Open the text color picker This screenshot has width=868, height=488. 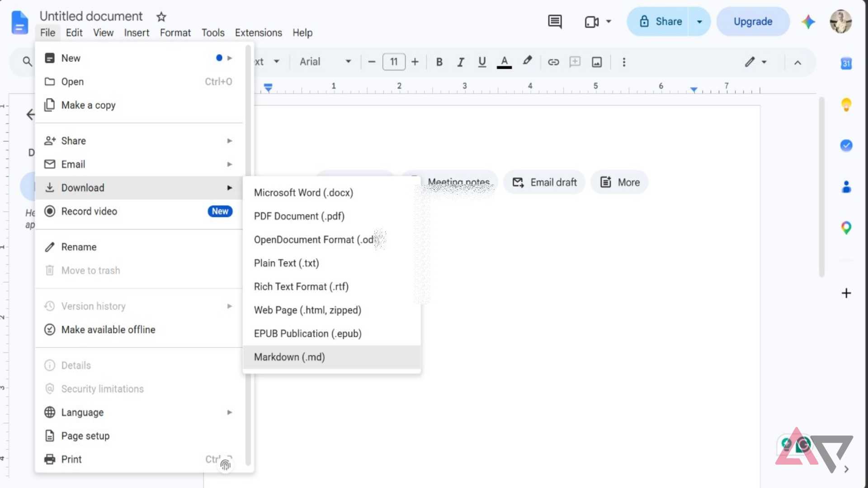pos(504,62)
